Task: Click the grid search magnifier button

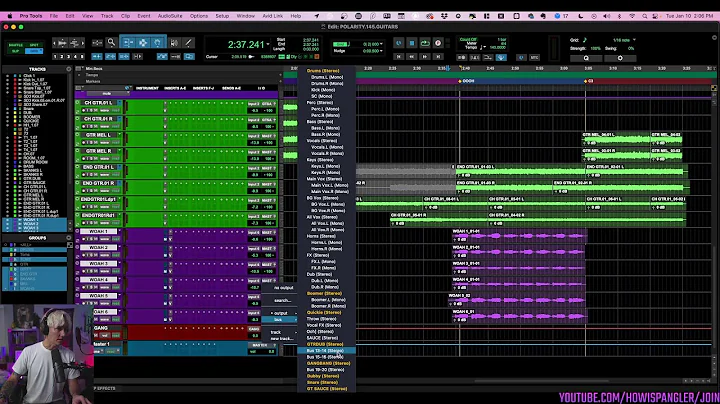Action: [586, 58]
